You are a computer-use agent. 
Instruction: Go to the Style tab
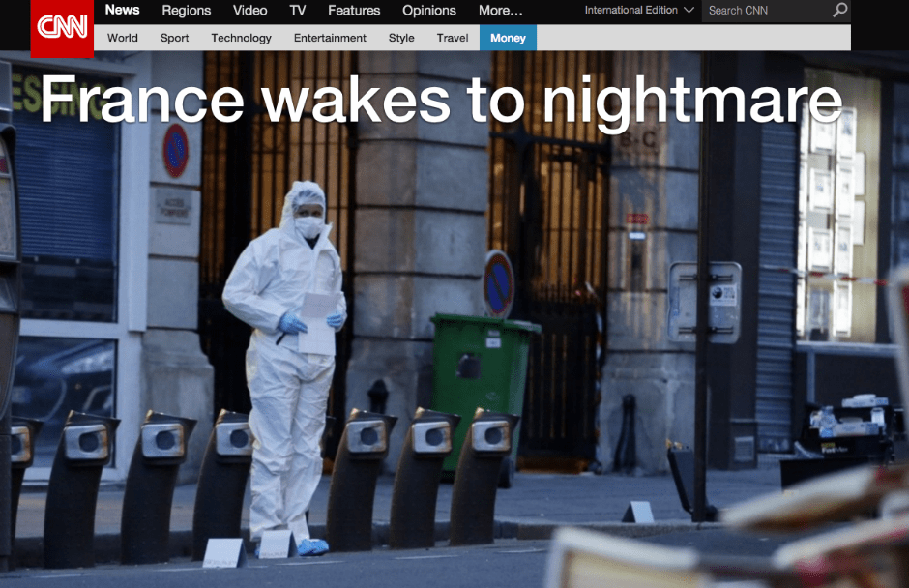pyautogui.click(x=401, y=38)
